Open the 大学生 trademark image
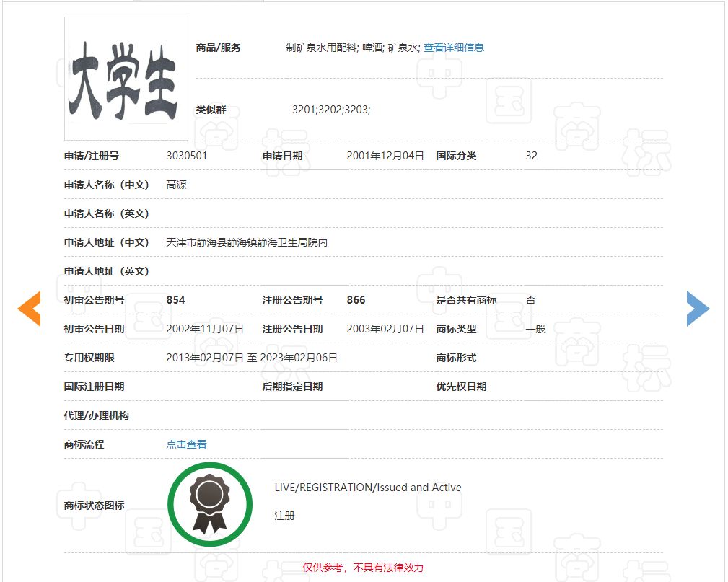Screen dimensions: 728x582 point(126,79)
